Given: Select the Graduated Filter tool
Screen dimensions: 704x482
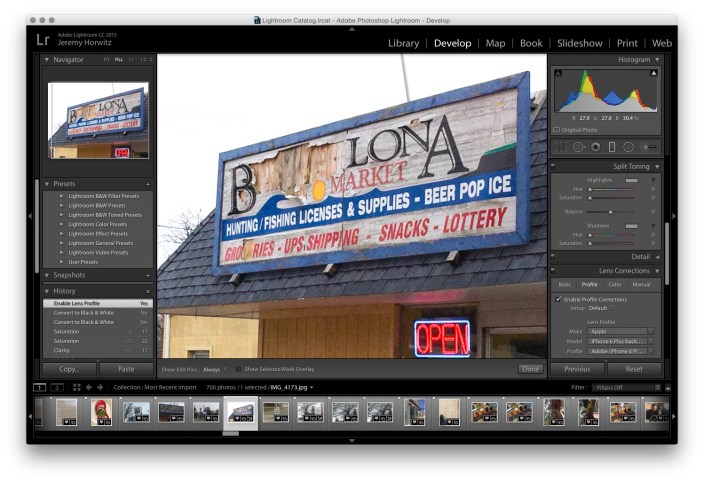Looking at the screenshot, I should (612, 146).
